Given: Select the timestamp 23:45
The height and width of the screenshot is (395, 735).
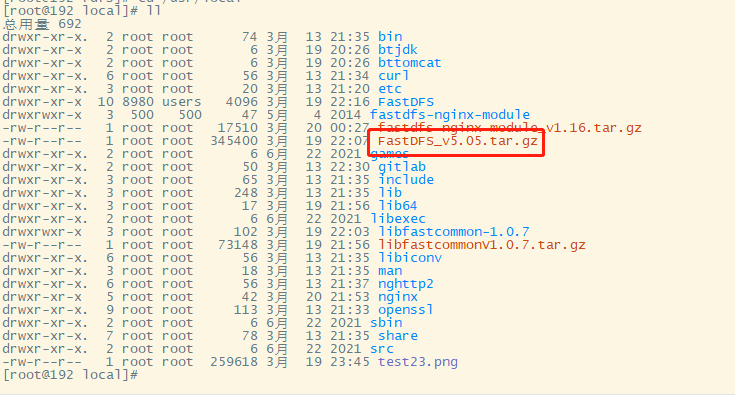Looking at the screenshot, I should coord(350,362).
